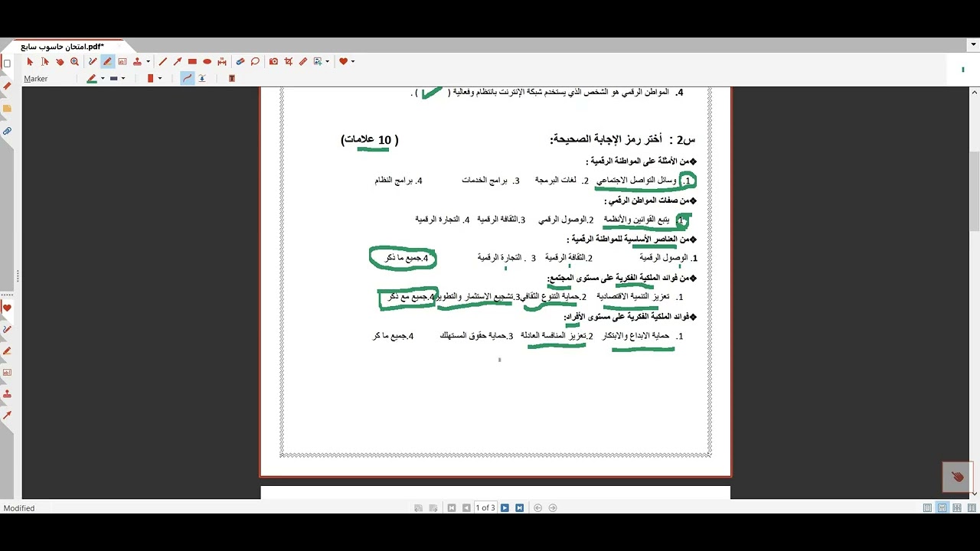Choose the stamp tool
This screenshot has height=551, width=980.
coord(137,62)
